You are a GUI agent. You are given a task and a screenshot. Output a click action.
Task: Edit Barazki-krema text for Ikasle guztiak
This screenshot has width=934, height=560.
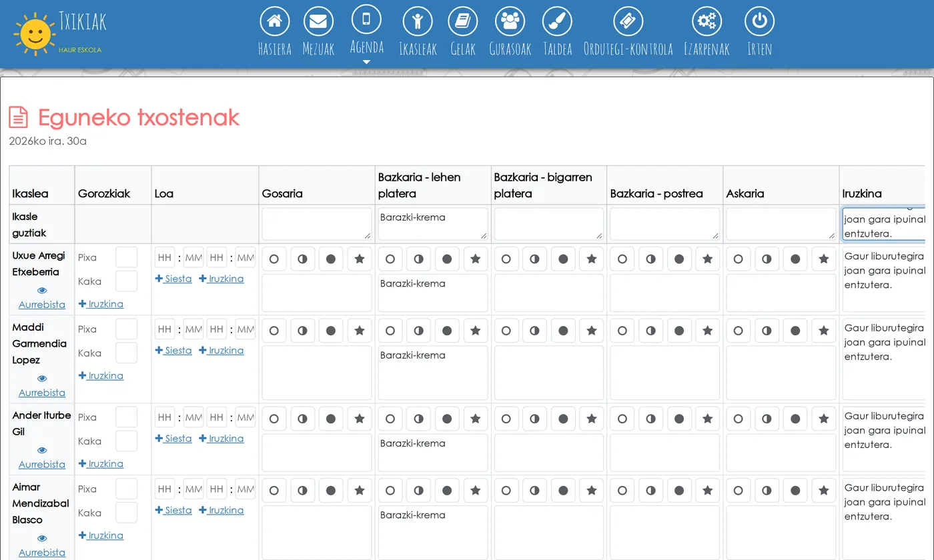(x=433, y=224)
